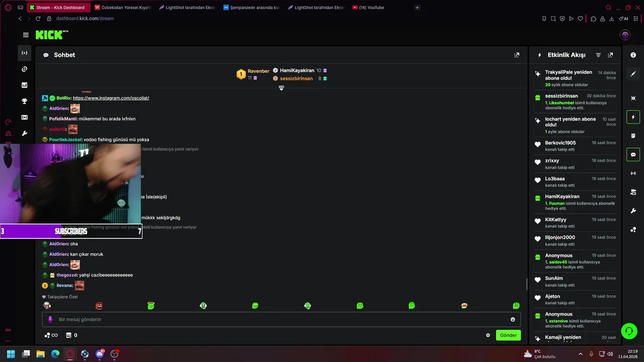This screenshot has width=644, height=362.
Task: Open a new browser tab
Action: tap(417, 8)
